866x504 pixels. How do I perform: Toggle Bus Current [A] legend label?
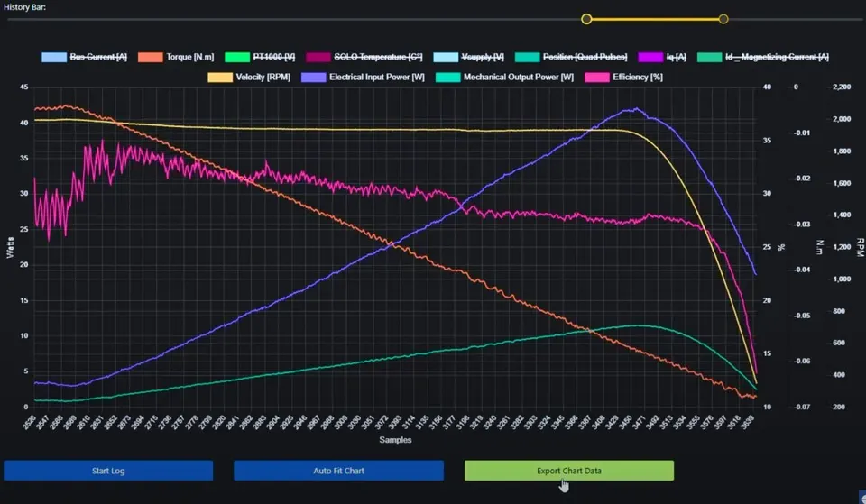pos(98,57)
